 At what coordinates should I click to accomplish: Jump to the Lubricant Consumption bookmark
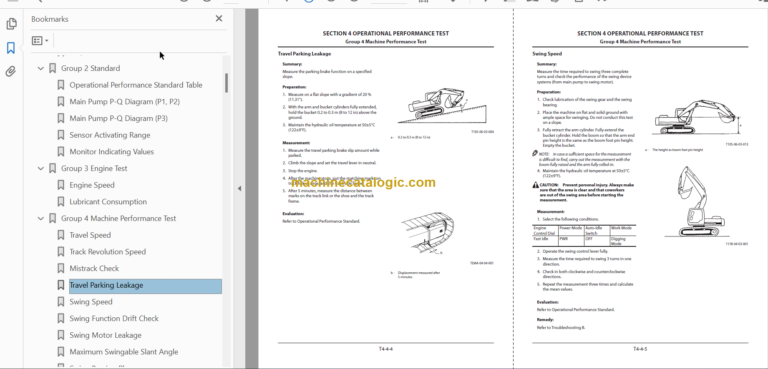pos(108,202)
